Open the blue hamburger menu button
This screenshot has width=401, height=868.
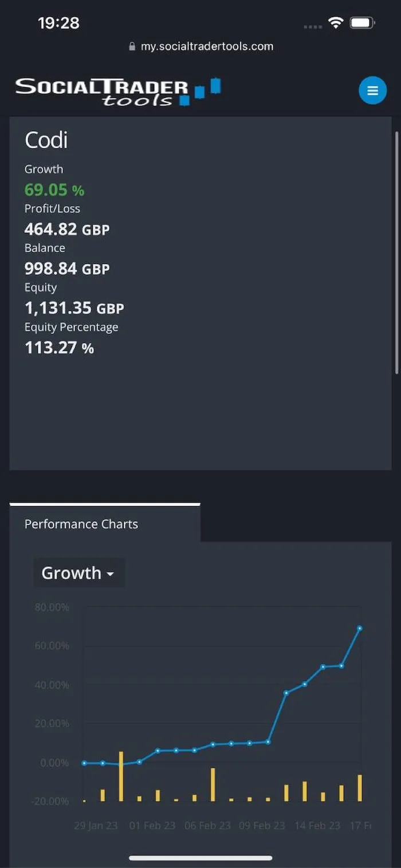click(x=373, y=90)
